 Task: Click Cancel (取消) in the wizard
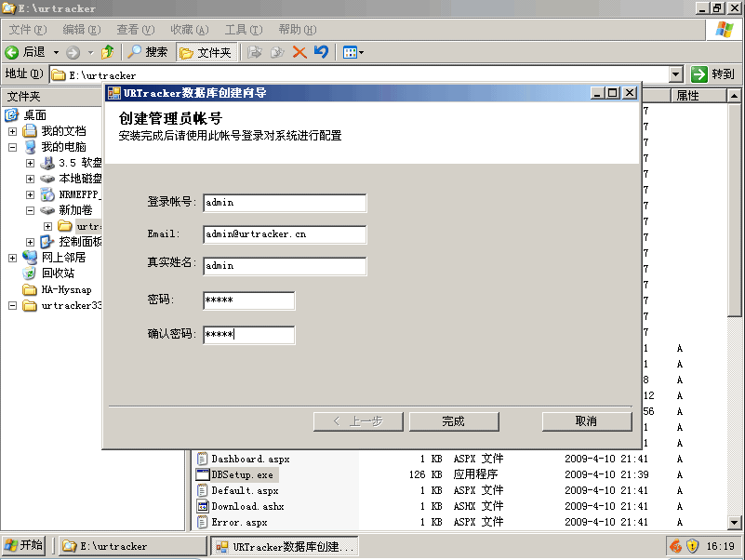(x=587, y=421)
